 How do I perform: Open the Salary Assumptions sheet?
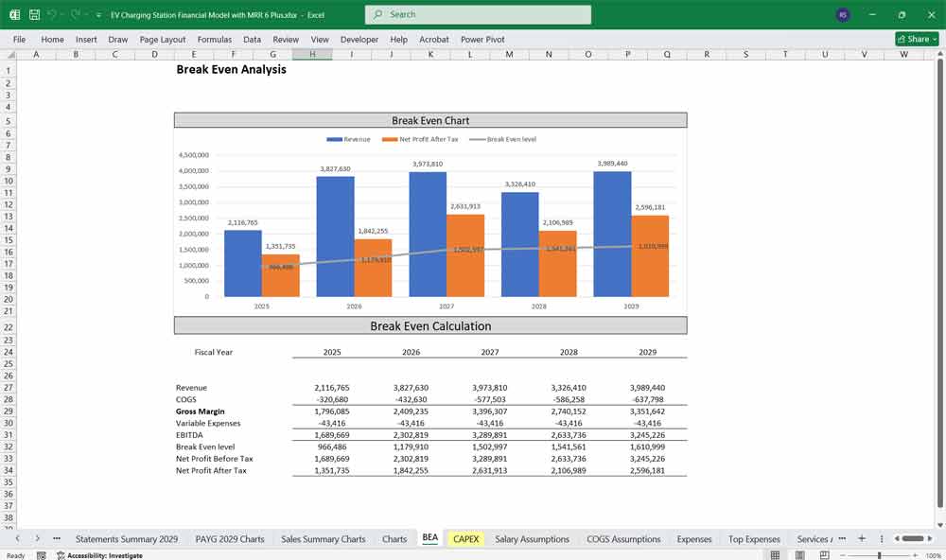[532, 538]
